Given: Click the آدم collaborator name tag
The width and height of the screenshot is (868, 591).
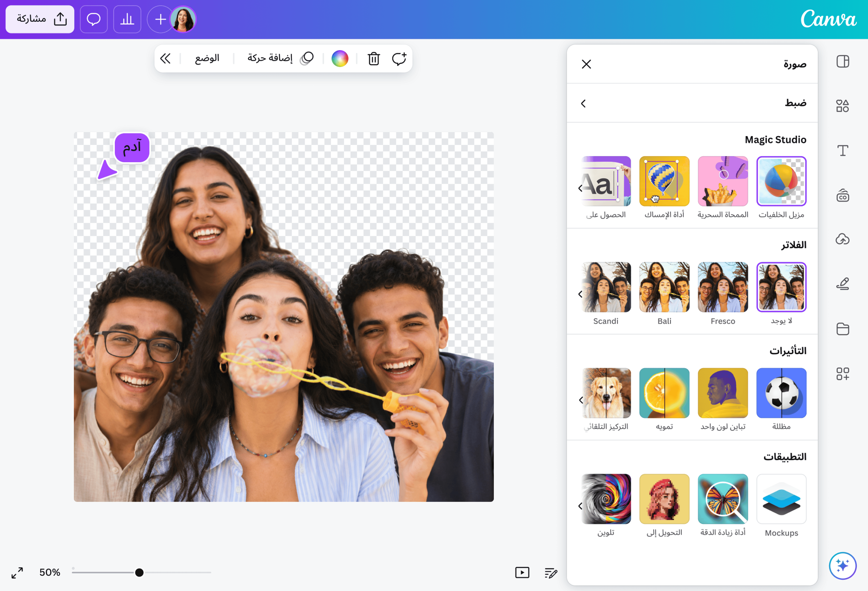Looking at the screenshot, I should (132, 148).
